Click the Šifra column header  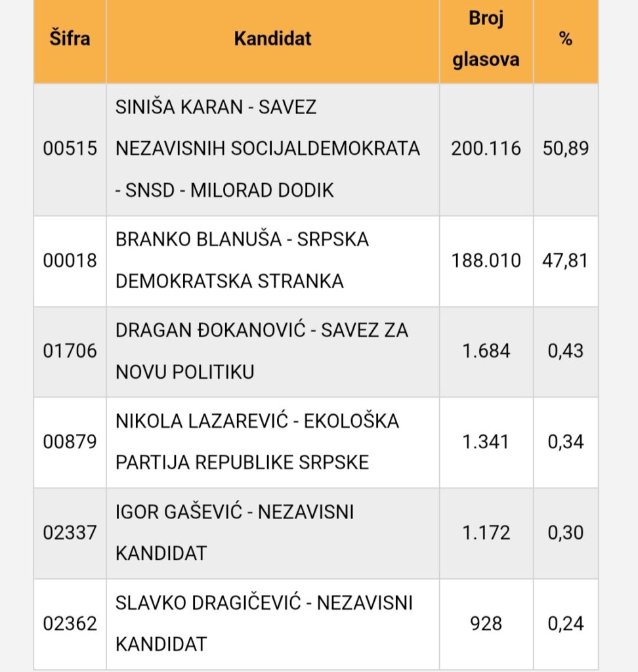click(70, 39)
